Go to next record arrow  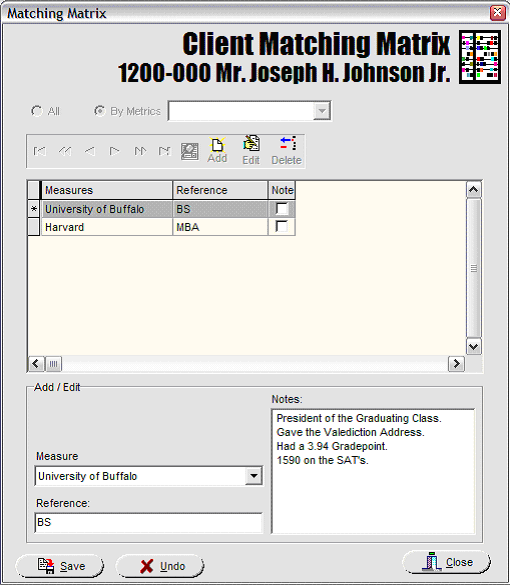[x=115, y=151]
